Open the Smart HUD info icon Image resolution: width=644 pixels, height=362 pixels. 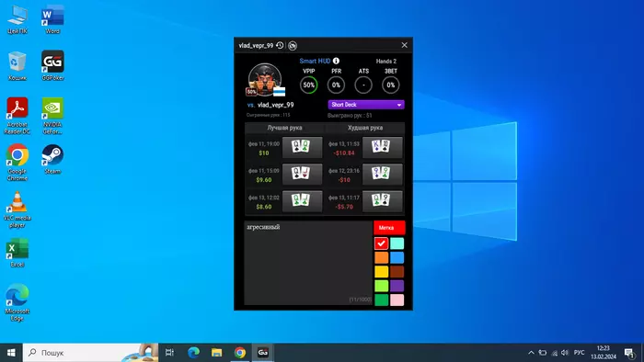(x=336, y=61)
